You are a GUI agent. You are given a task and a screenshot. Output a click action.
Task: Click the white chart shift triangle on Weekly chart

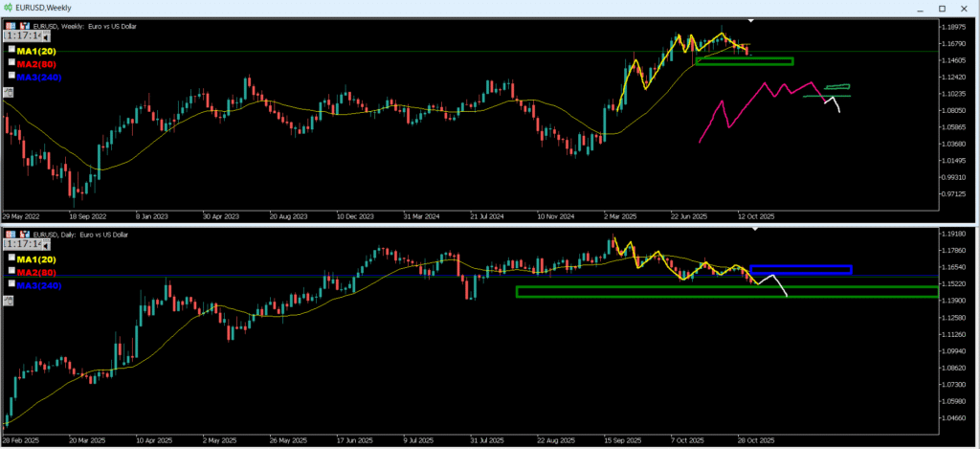751,20
